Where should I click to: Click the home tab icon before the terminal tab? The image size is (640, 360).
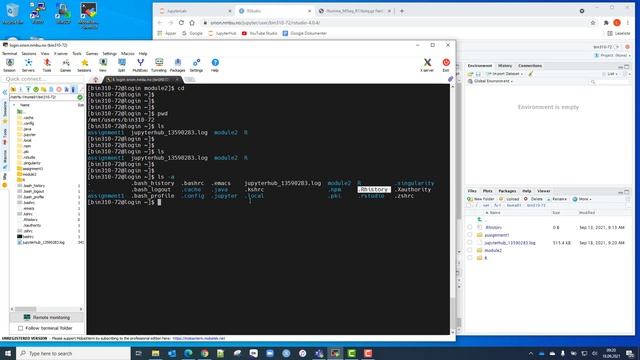coord(96,80)
